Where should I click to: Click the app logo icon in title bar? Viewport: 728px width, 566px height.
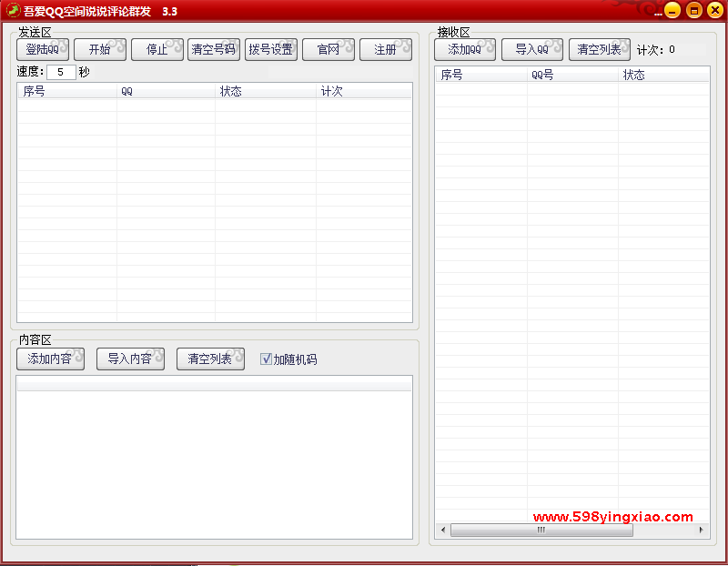pyautogui.click(x=13, y=10)
